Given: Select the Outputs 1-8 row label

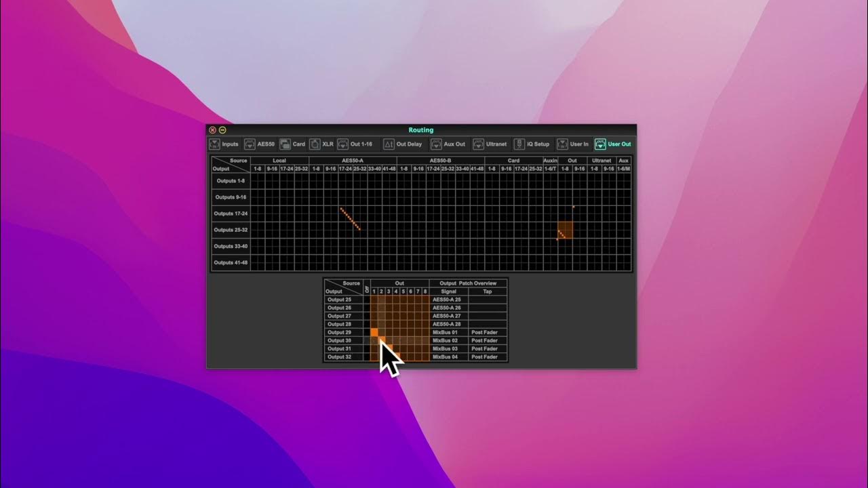Looking at the screenshot, I should pos(231,181).
